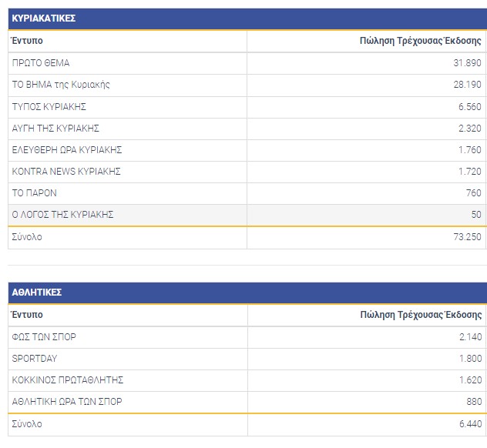Click the 6.440 sports total value
This screenshot has width=487, height=448.
[x=469, y=424]
